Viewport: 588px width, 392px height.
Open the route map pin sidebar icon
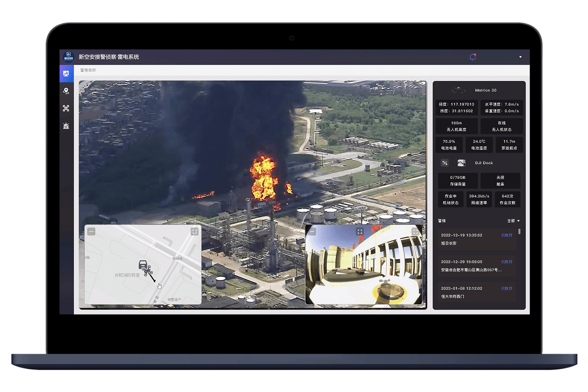pyautogui.click(x=66, y=91)
